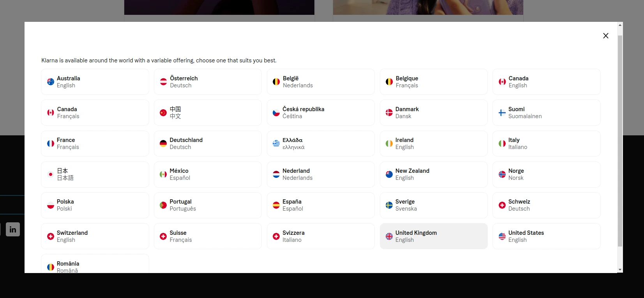Open the LinkedIn icon behind the dialog
The image size is (644, 298).
13,229
